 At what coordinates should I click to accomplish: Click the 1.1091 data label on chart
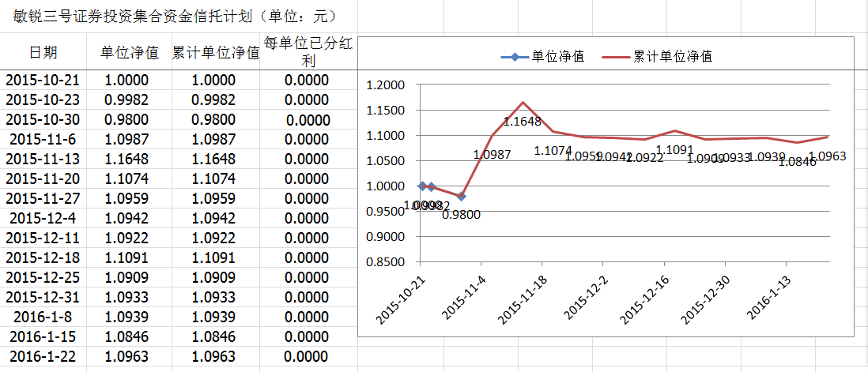point(674,149)
